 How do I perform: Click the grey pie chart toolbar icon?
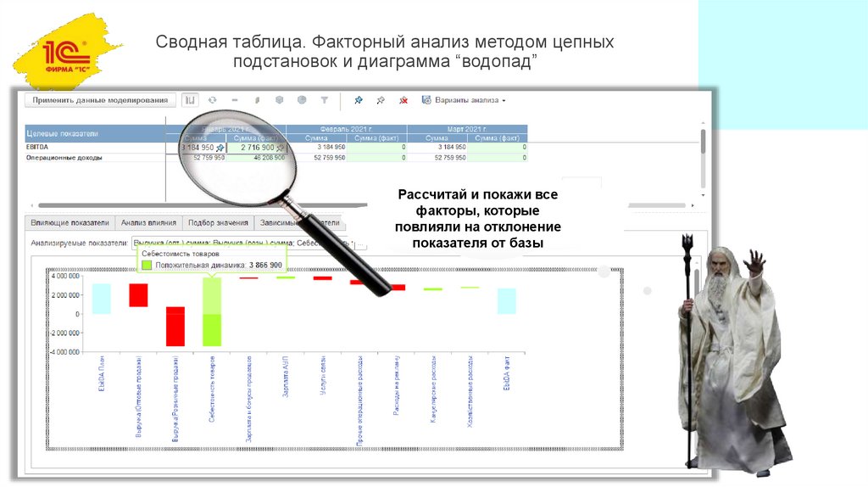click(302, 100)
